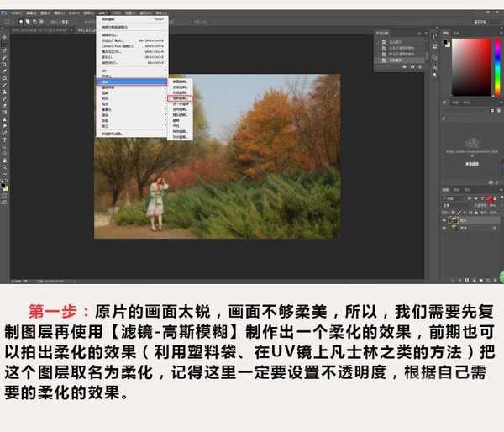This screenshot has height=432, width=504.
Task: Click the lock icon on the background layer
Action: (x=496, y=227)
